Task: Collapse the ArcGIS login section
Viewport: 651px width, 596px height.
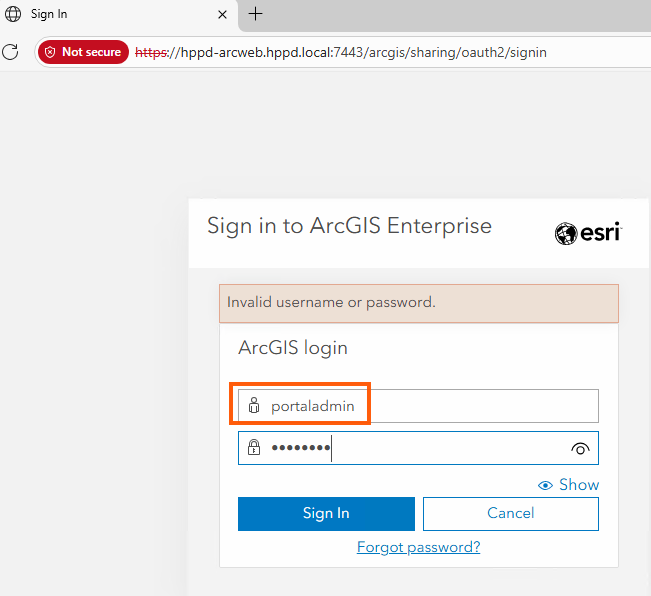Action: tap(293, 348)
